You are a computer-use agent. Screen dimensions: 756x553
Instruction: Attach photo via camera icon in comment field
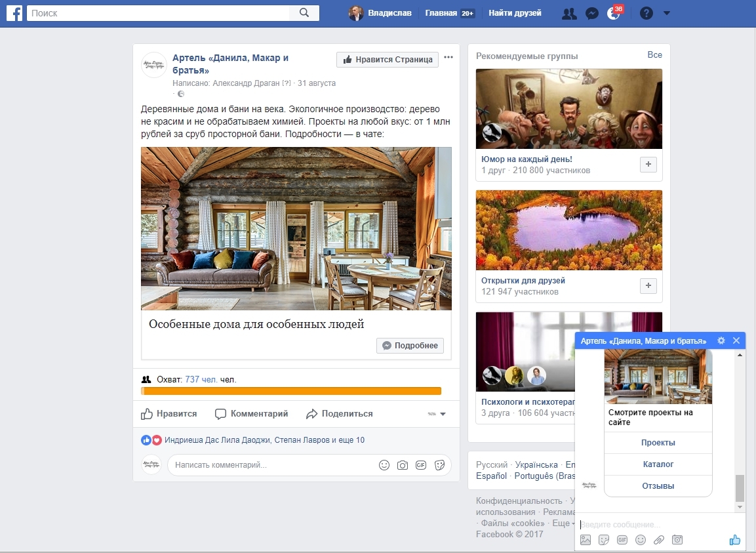[x=403, y=465]
